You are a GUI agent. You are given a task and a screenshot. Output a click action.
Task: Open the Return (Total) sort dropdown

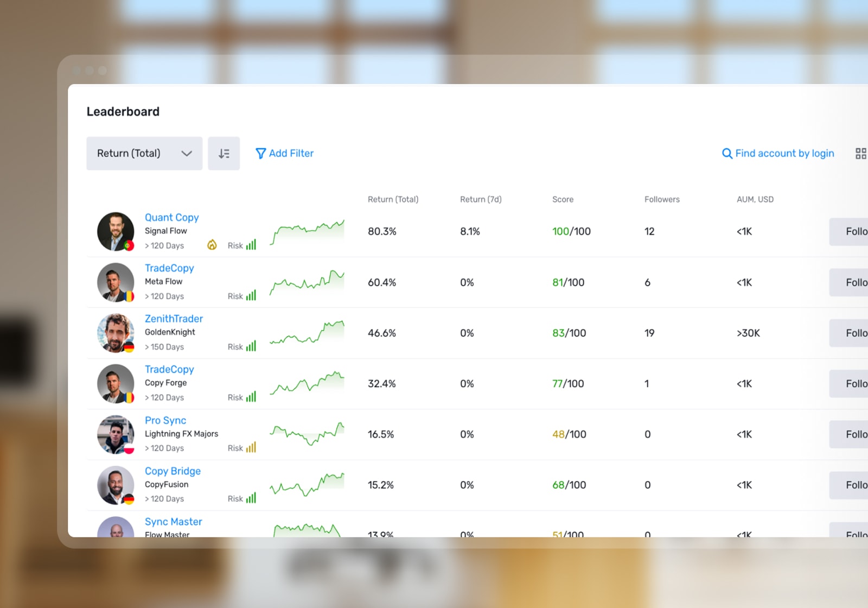coord(144,154)
